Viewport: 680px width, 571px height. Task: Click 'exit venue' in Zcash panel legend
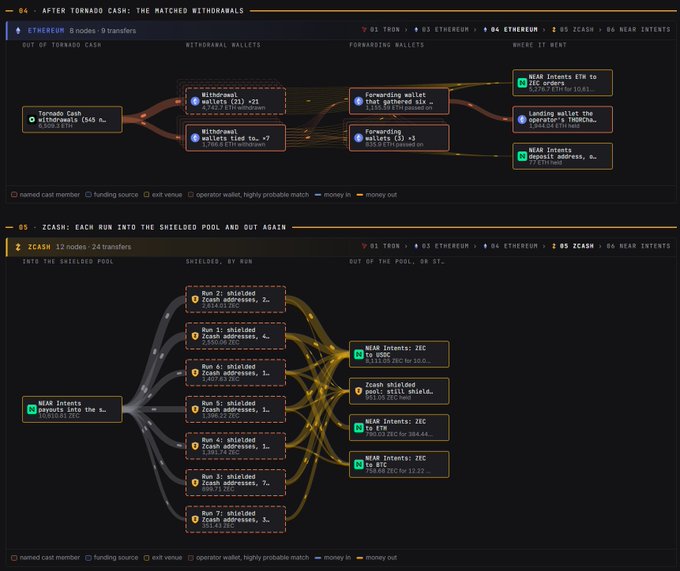pos(163,558)
